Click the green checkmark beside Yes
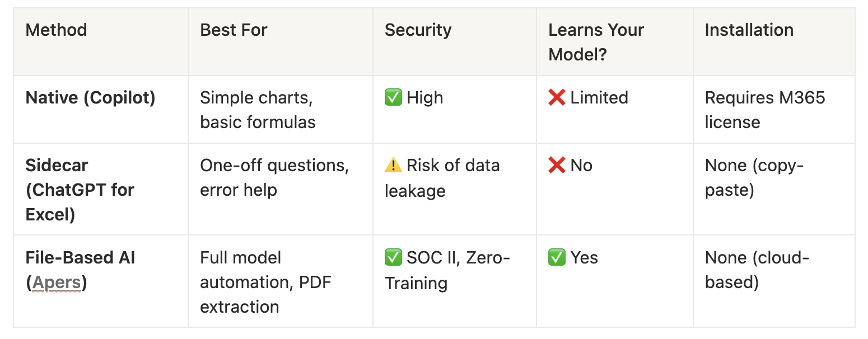Screen dimensions: 868x339 coord(557,258)
